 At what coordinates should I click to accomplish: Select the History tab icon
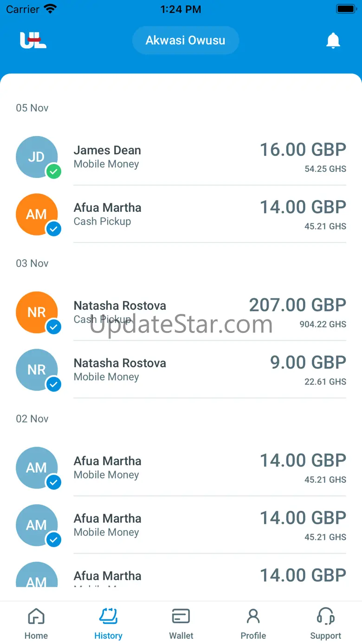(109, 617)
